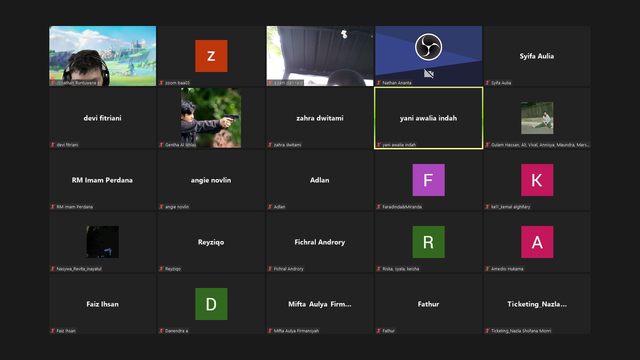Click camera-off icon in Nathan Ananta's tile

[429, 74]
